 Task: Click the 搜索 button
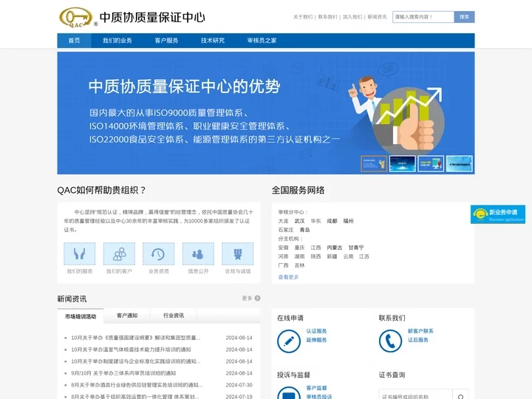click(x=464, y=17)
